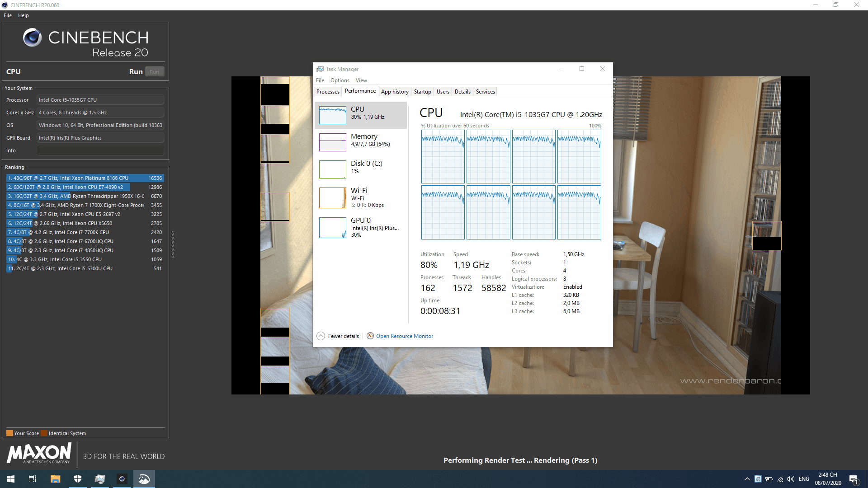The width and height of the screenshot is (868, 488).
Task: Click Fewer details in Task Manager
Action: click(x=344, y=336)
